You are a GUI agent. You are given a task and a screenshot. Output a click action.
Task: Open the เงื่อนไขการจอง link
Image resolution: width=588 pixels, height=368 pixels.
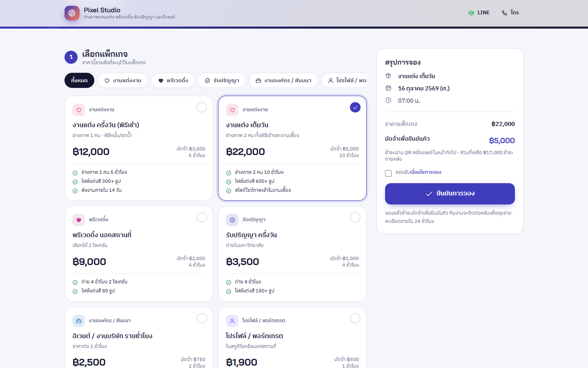pyautogui.click(x=426, y=172)
